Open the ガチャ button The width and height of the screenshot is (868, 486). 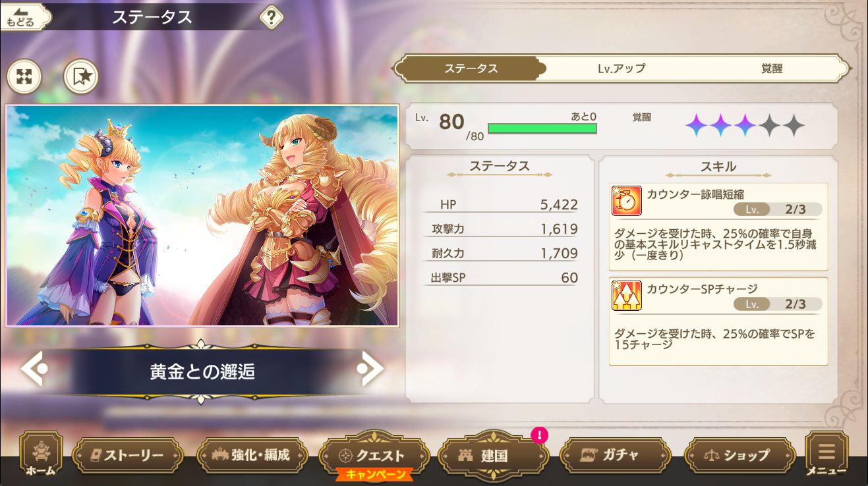coord(616,455)
